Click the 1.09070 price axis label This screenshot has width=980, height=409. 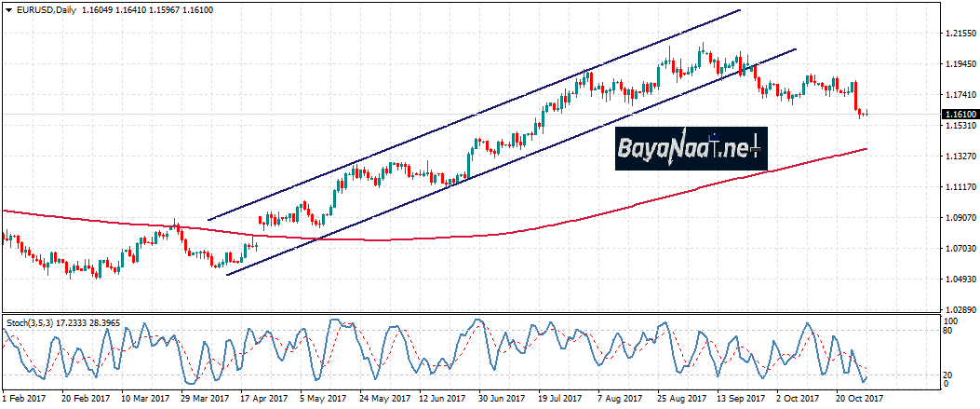959,218
